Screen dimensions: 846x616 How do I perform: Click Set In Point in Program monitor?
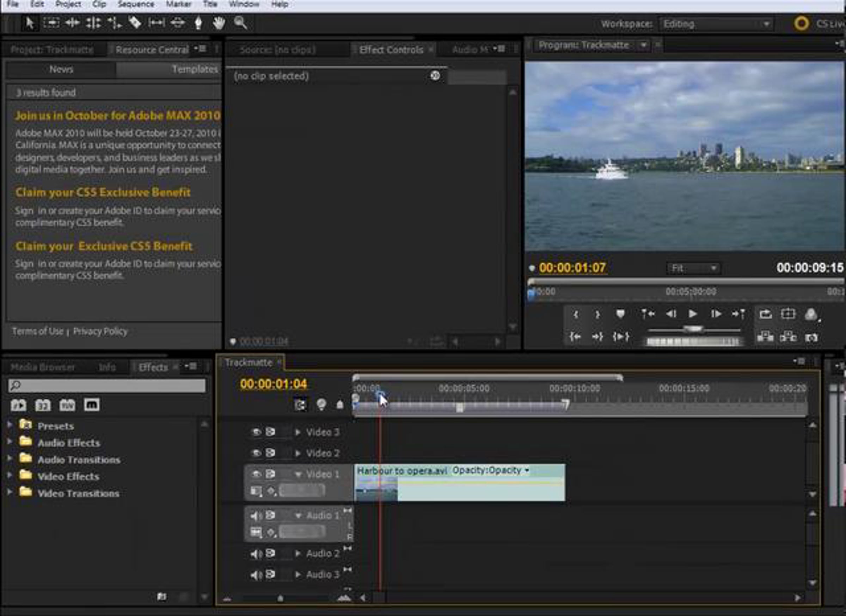coord(576,314)
